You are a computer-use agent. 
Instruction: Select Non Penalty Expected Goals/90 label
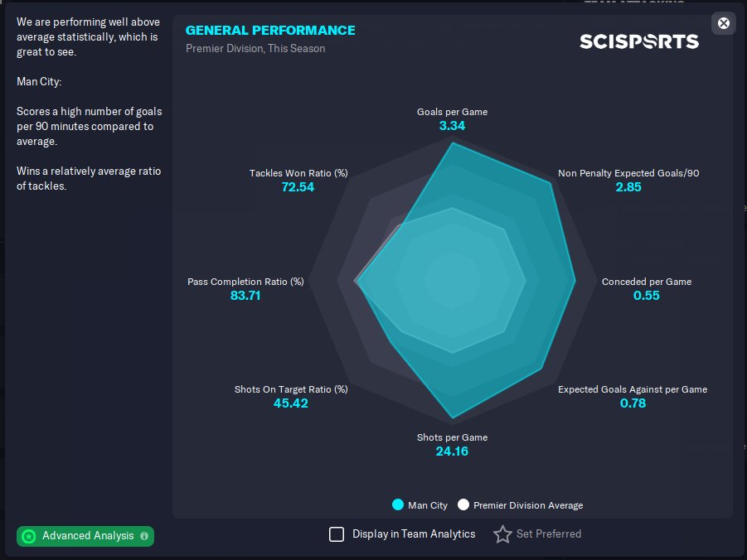[628, 173]
